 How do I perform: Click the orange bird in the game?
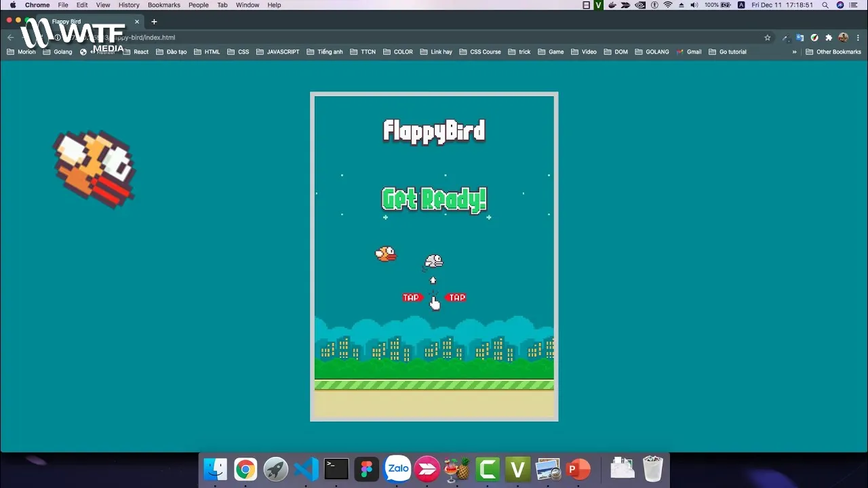385,254
